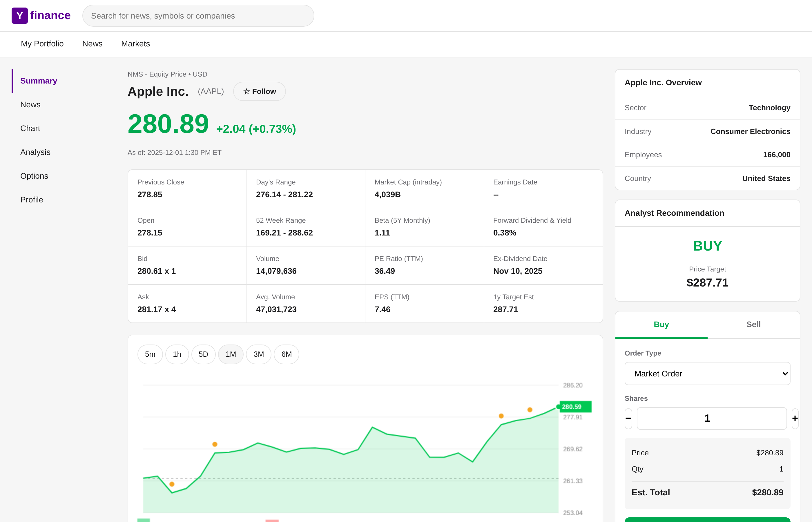Click the search news and symbols field
The image size is (812, 522).
(198, 16)
